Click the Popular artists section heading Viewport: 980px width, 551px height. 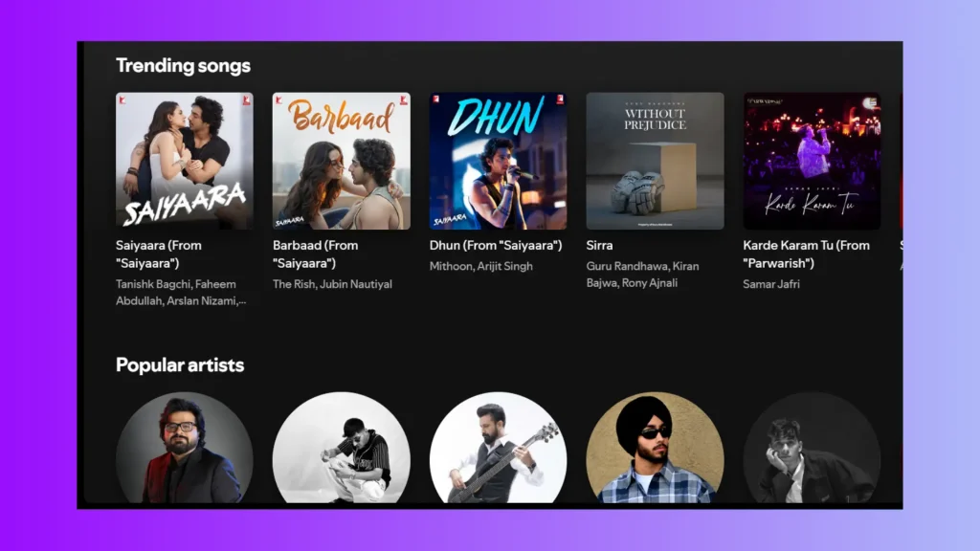pyautogui.click(x=180, y=364)
